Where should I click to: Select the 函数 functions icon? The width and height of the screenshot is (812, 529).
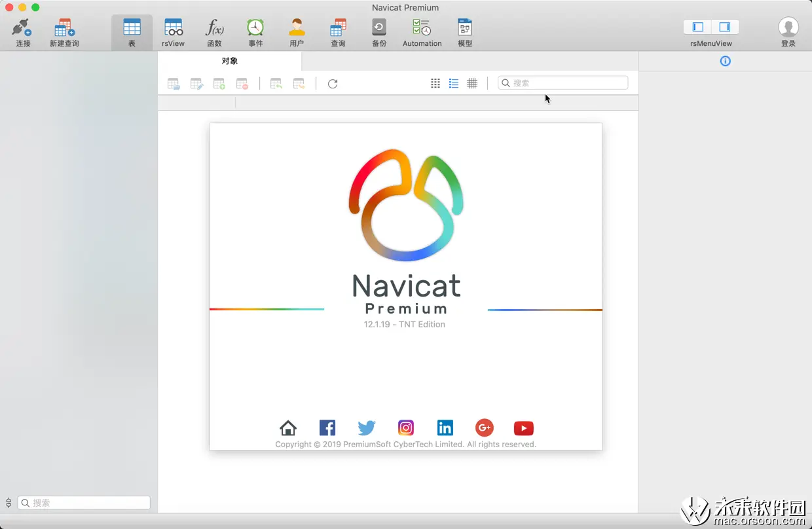(214, 27)
